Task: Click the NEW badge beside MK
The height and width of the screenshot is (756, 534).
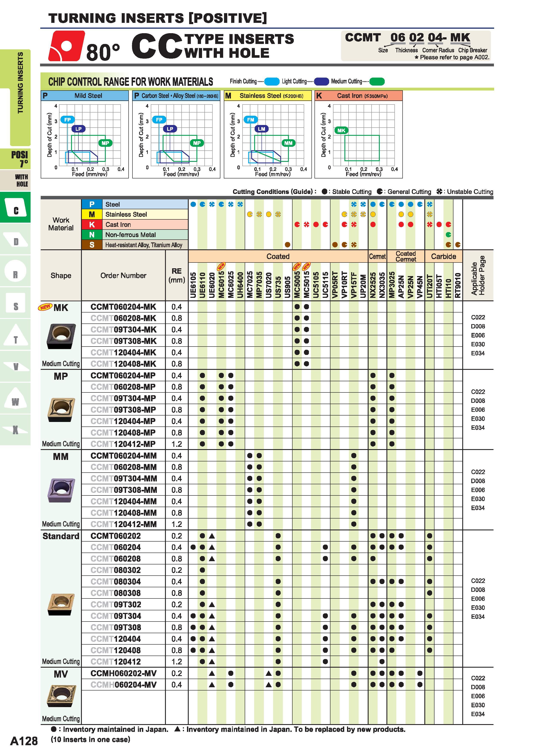Action: pos(45,307)
